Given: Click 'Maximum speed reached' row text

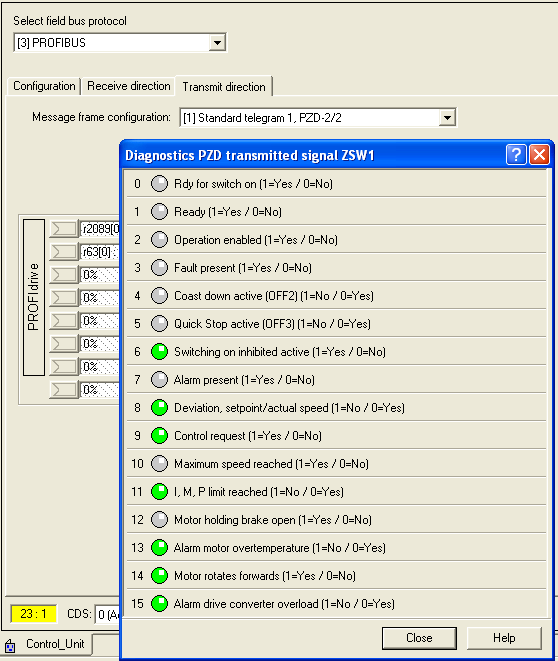Looking at the screenshot, I should tap(271, 464).
